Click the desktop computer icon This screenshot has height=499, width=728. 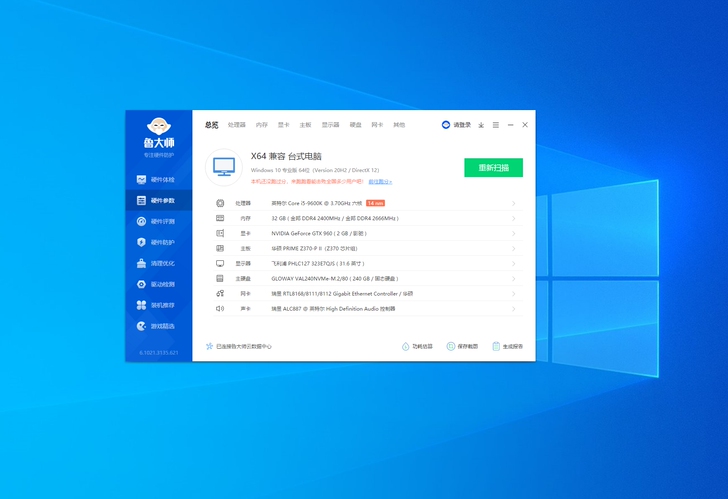224,167
